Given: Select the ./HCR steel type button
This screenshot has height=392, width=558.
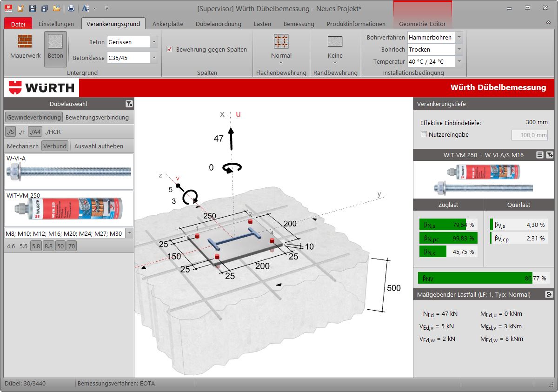Looking at the screenshot, I should tap(53, 131).
